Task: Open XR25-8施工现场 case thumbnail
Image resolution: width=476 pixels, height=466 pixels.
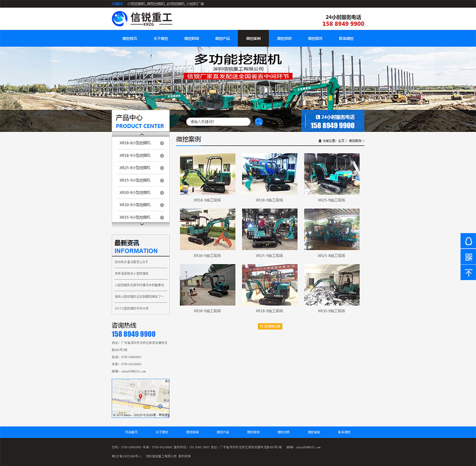Action: (332, 229)
